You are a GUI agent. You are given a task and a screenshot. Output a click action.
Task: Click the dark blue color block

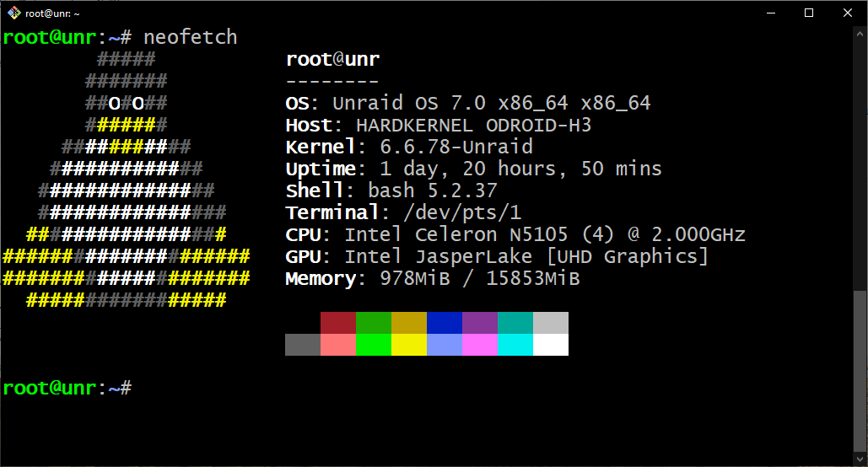[445, 323]
